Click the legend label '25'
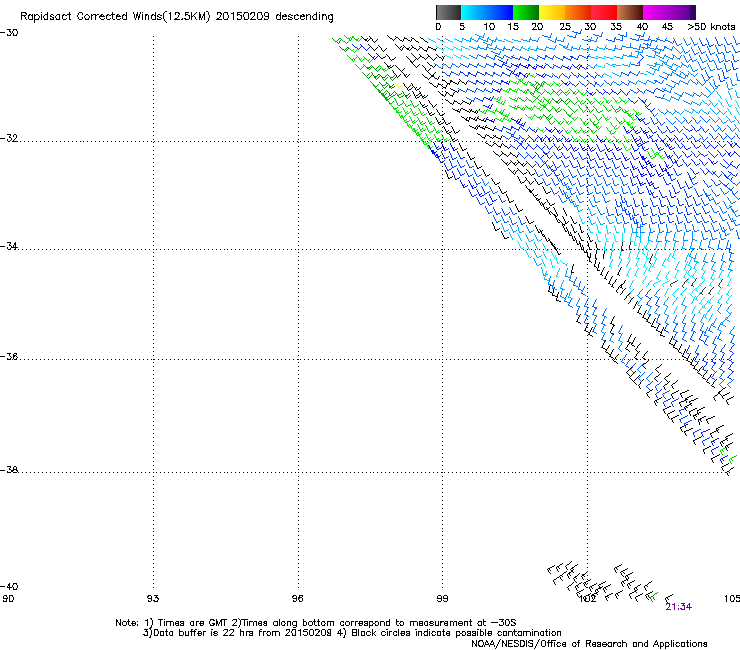 [x=565, y=27]
